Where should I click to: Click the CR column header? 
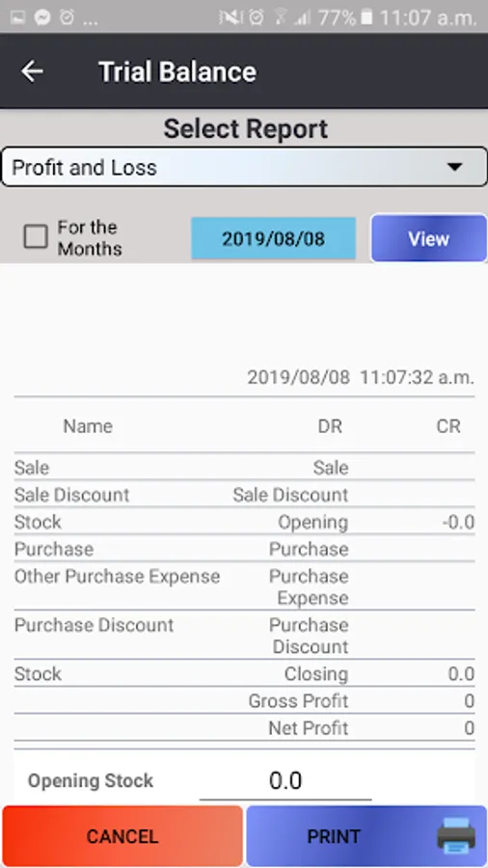point(448,425)
